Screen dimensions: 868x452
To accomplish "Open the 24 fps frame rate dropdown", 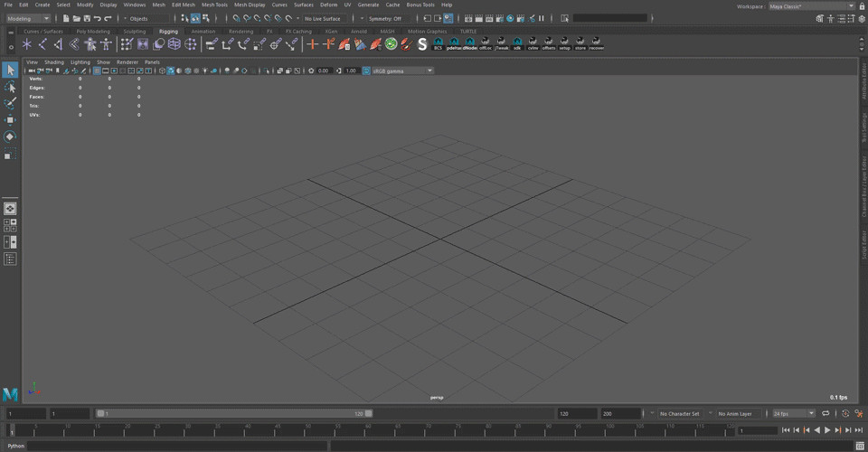I will 794,413.
